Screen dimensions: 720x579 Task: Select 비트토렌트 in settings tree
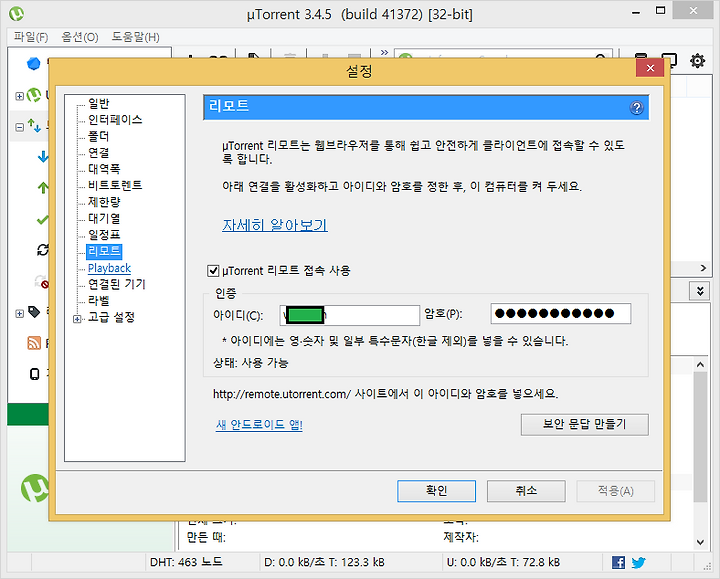[115, 185]
